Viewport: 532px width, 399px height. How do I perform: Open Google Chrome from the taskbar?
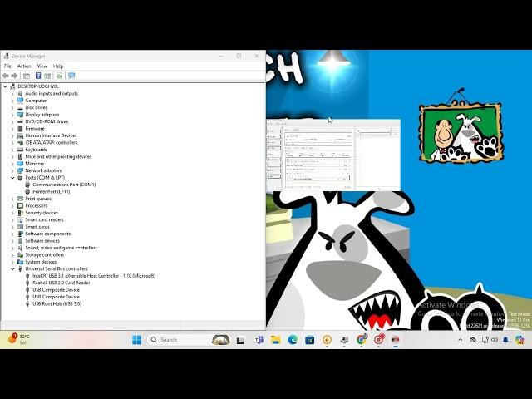[x=362, y=340]
